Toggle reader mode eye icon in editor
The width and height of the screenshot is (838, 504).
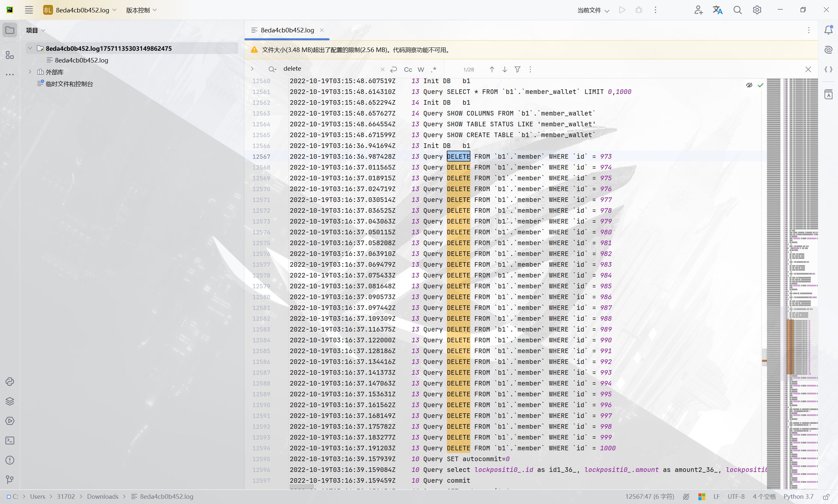[749, 85]
